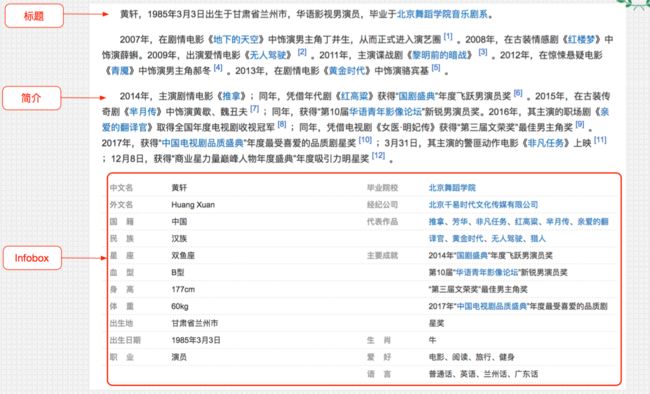Click the 体重 value 60kg
Image resolution: width=650 pixels, height=394 pixels.
tap(180, 306)
